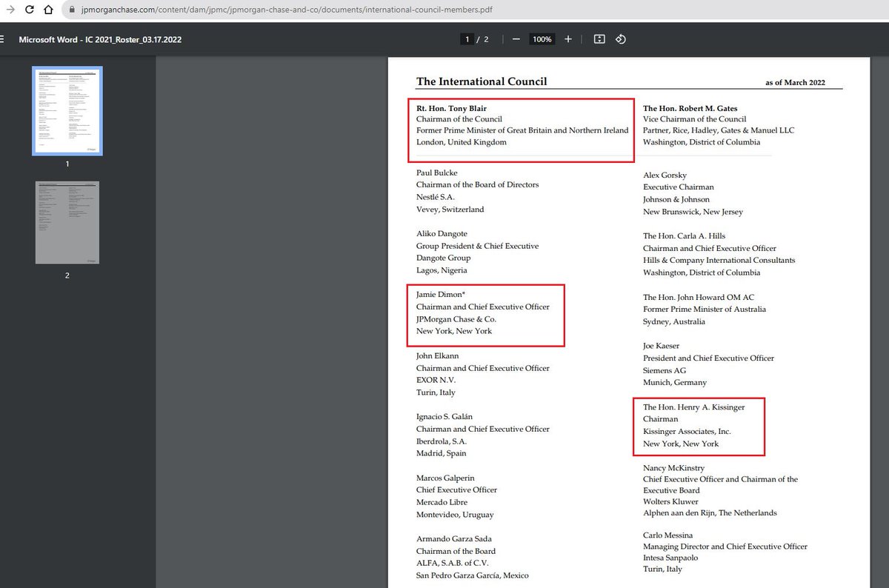Screen dimensions: 889x588
Task: Click the 100% zoom level field
Action: tap(542, 39)
